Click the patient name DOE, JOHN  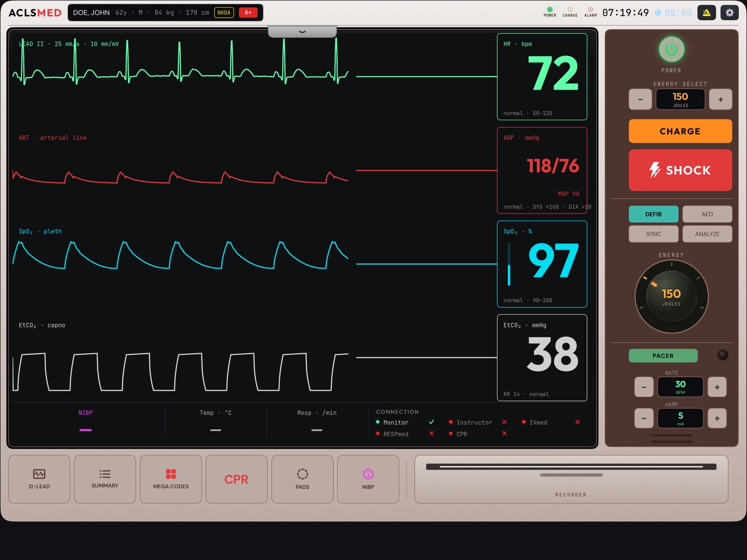91,13
